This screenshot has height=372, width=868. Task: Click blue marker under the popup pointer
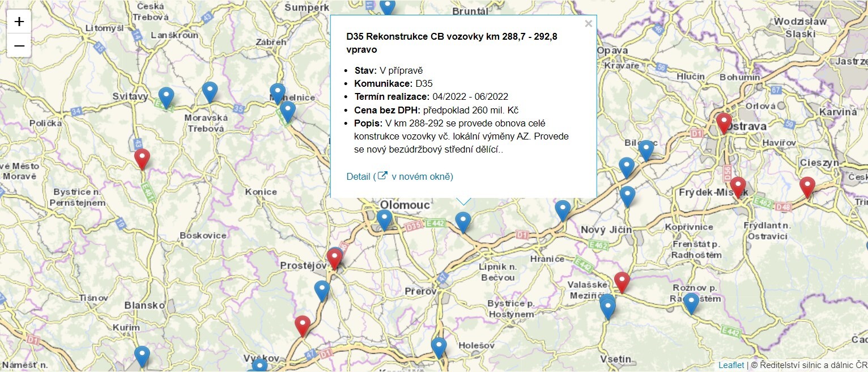tap(463, 223)
